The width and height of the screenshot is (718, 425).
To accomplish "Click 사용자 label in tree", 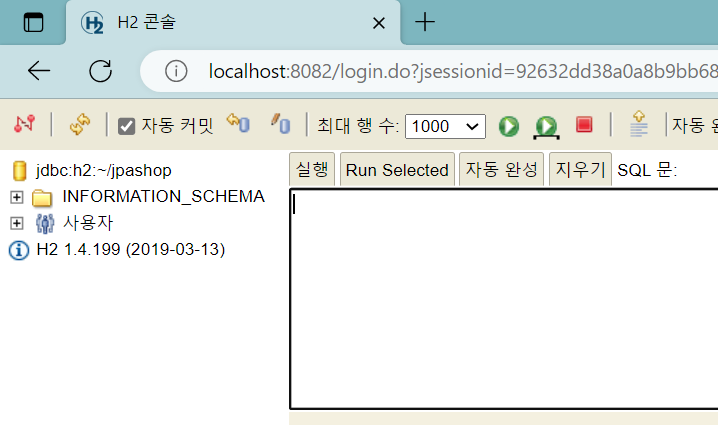I will [87, 223].
